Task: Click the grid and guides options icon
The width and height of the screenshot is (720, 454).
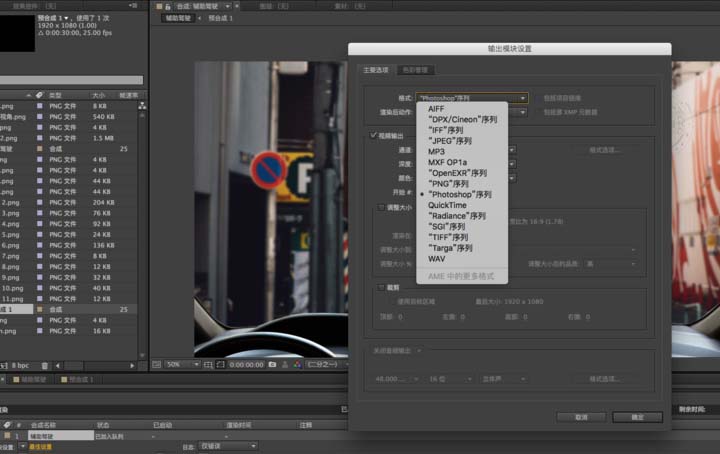Action: [x=207, y=365]
